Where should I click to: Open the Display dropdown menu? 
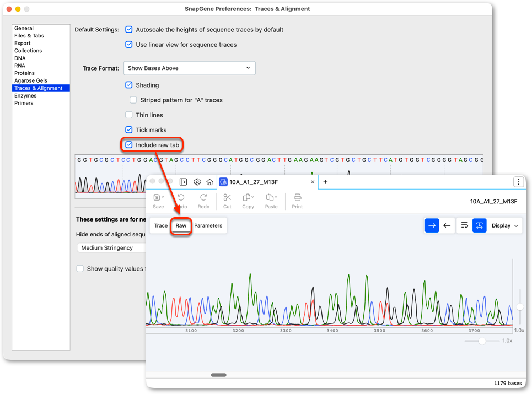tap(505, 225)
